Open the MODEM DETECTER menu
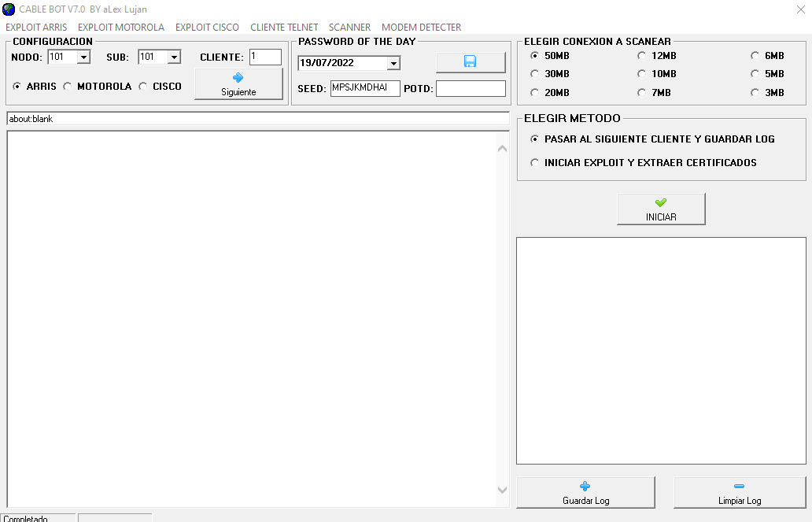Image resolution: width=812 pixels, height=522 pixels. coord(421,28)
